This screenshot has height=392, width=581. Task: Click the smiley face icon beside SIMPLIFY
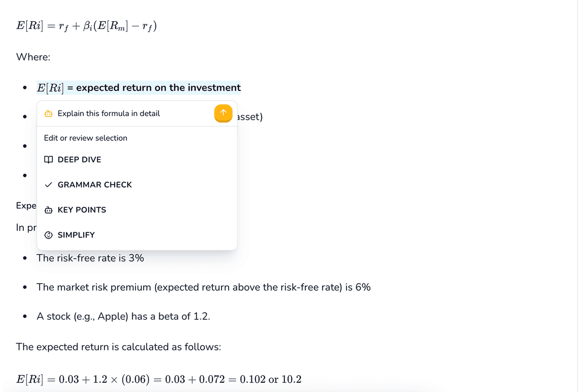(48, 235)
